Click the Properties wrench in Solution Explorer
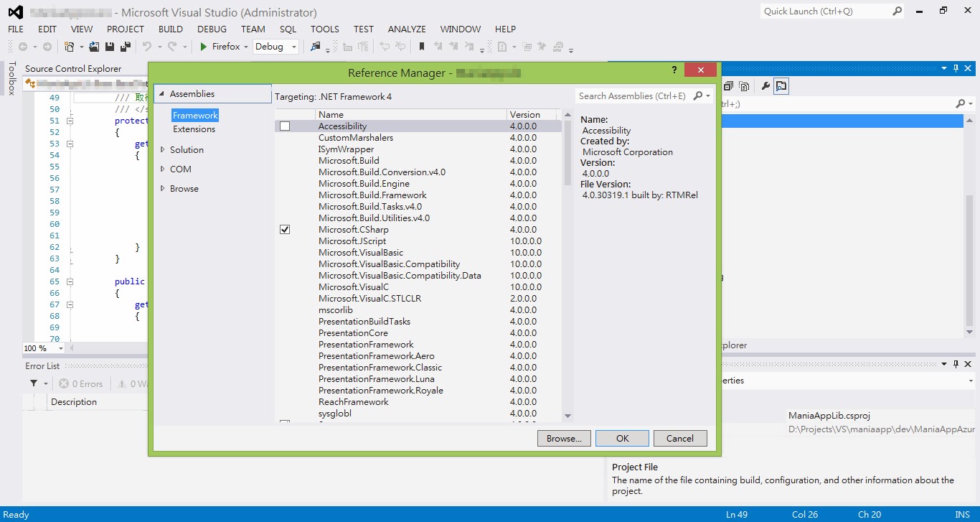 (765, 85)
